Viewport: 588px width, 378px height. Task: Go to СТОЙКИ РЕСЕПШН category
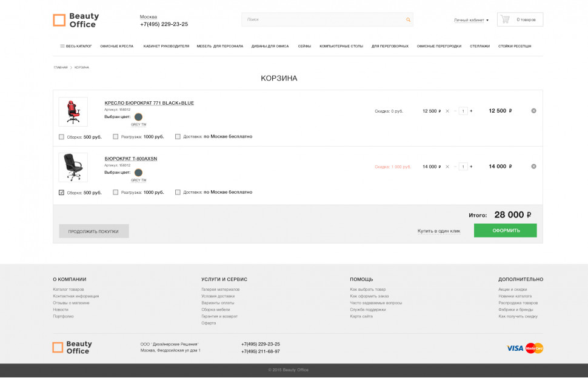point(515,46)
